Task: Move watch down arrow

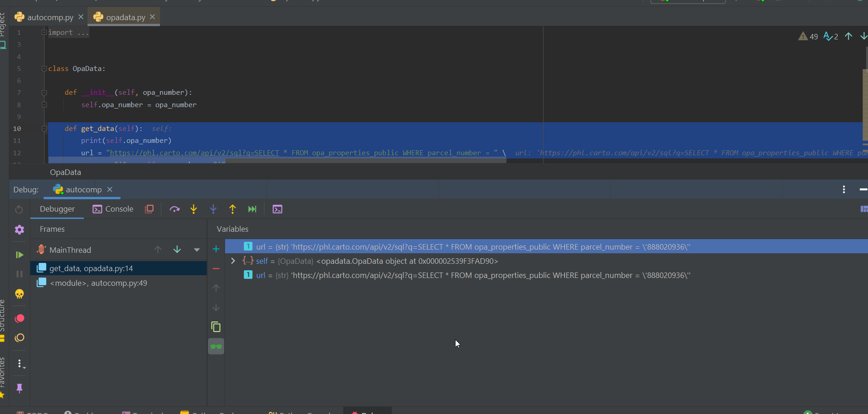Action: pyautogui.click(x=216, y=307)
